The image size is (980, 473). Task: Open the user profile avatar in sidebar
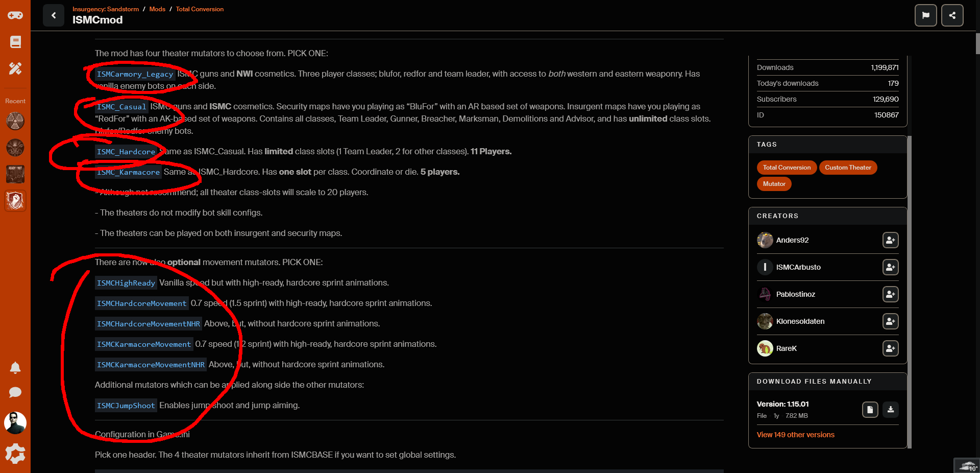(x=15, y=423)
